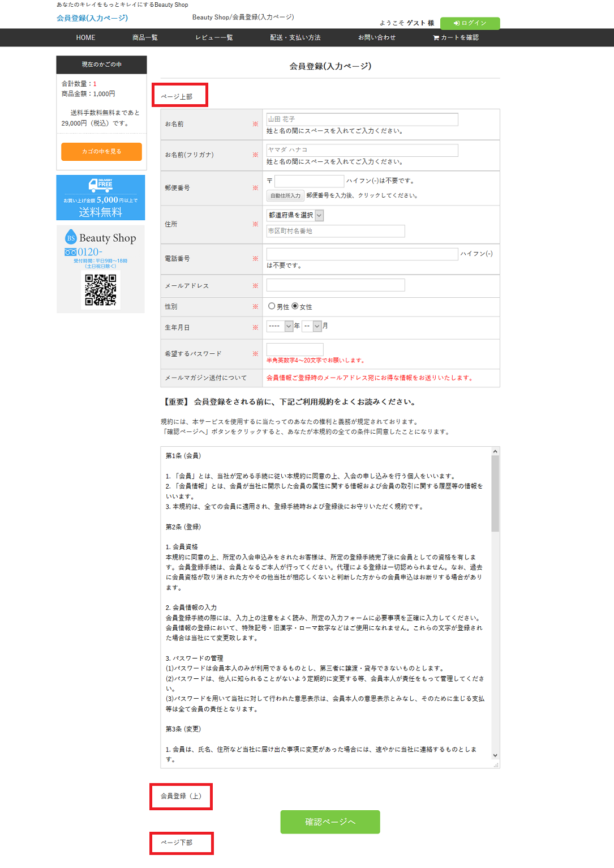Screen dimensions: 614x868
Task: Open 配送・支払い方法 menu item
Action: [x=295, y=38]
